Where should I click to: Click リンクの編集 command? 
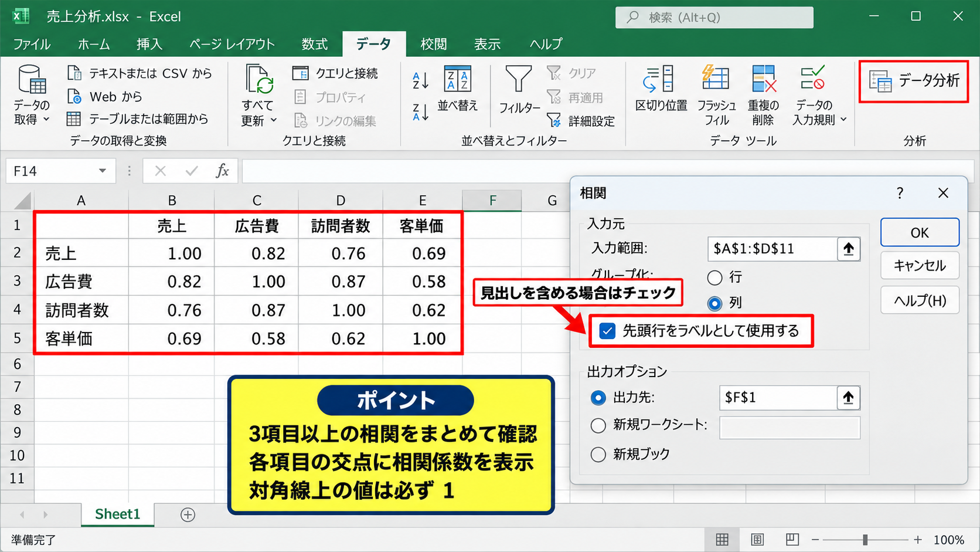point(335,121)
